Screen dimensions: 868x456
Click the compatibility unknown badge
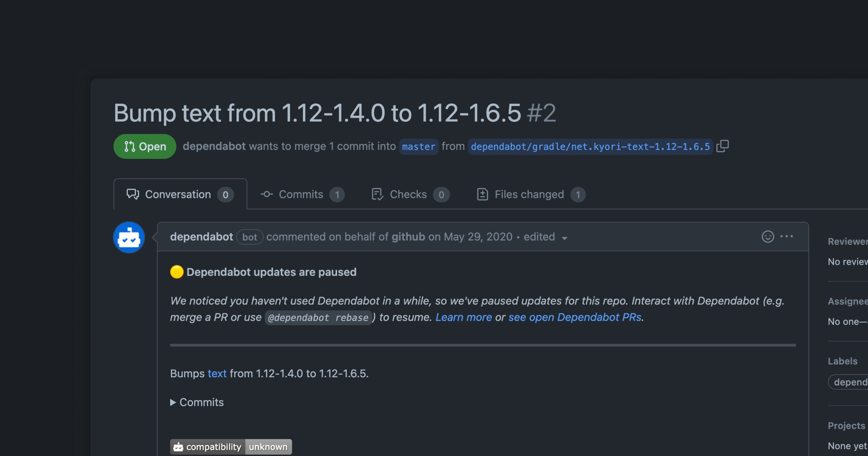pos(231,447)
